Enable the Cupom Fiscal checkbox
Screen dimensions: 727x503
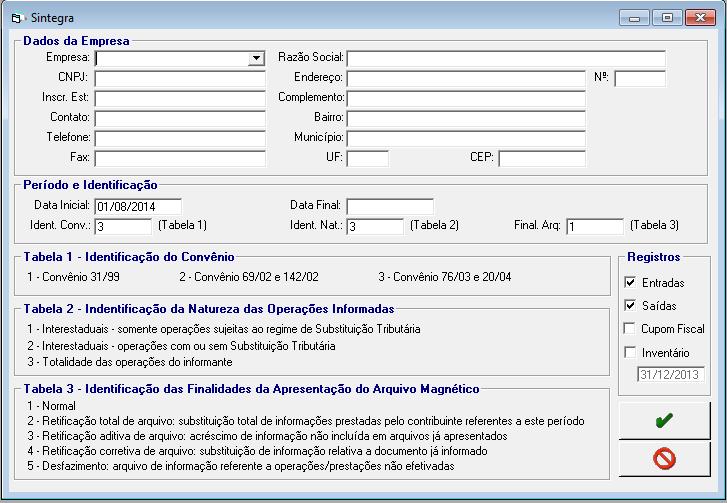tap(630, 329)
